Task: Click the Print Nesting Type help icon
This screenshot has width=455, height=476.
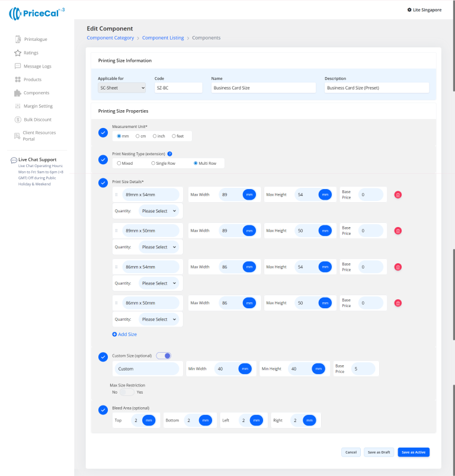Action: [x=169, y=154]
